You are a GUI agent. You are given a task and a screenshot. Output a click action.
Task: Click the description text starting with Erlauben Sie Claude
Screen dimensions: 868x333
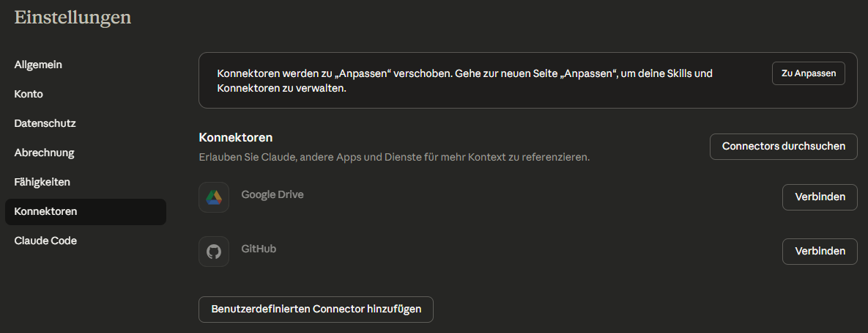coord(394,157)
